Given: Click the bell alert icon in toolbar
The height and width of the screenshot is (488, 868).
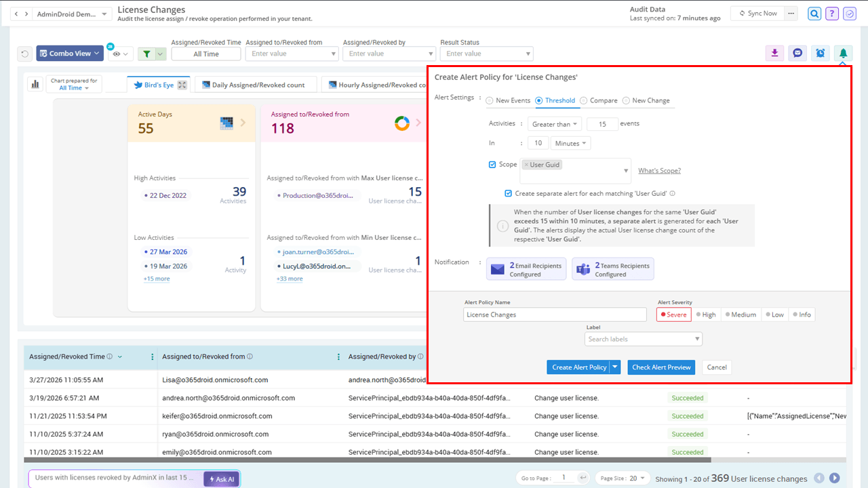Looking at the screenshot, I should coord(843,53).
